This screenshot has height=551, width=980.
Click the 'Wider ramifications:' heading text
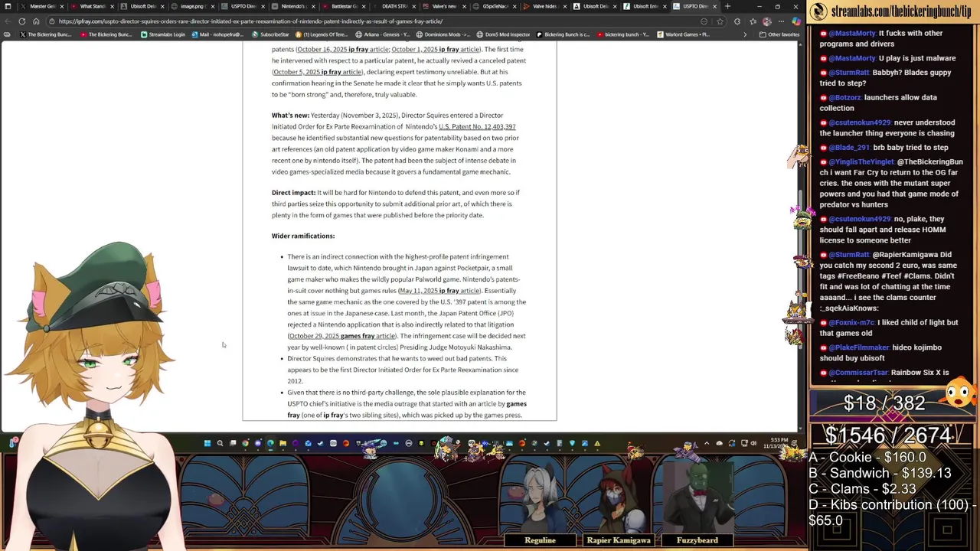pos(303,236)
